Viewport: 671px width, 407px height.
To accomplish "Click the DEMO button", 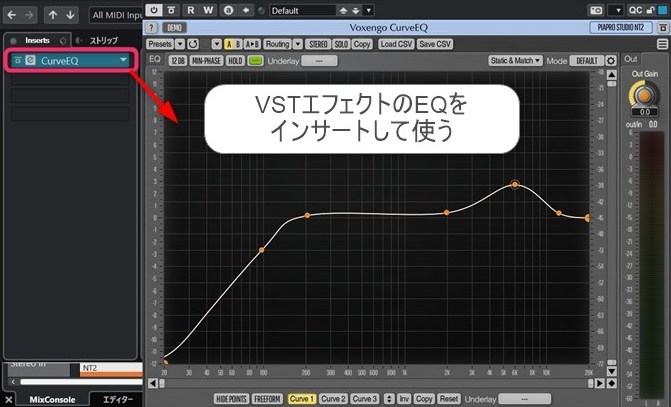I will pos(174,28).
